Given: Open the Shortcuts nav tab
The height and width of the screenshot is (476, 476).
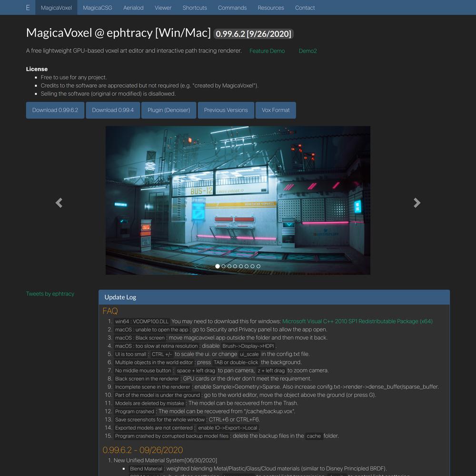Looking at the screenshot, I should click(x=195, y=8).
